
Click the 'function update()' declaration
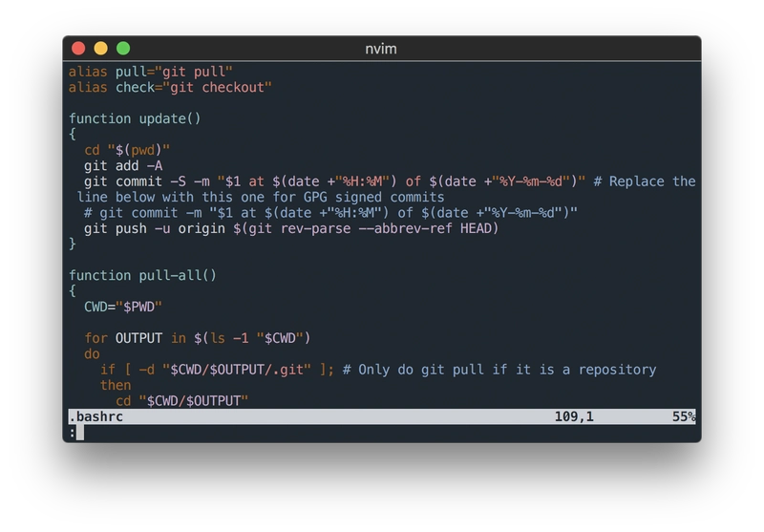(x=135, y=118)
